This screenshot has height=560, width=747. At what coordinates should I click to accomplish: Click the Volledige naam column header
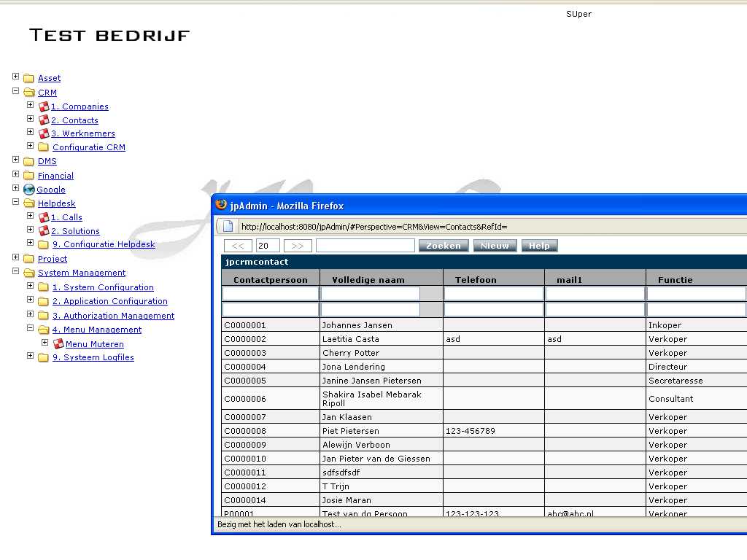pos(368,280)
